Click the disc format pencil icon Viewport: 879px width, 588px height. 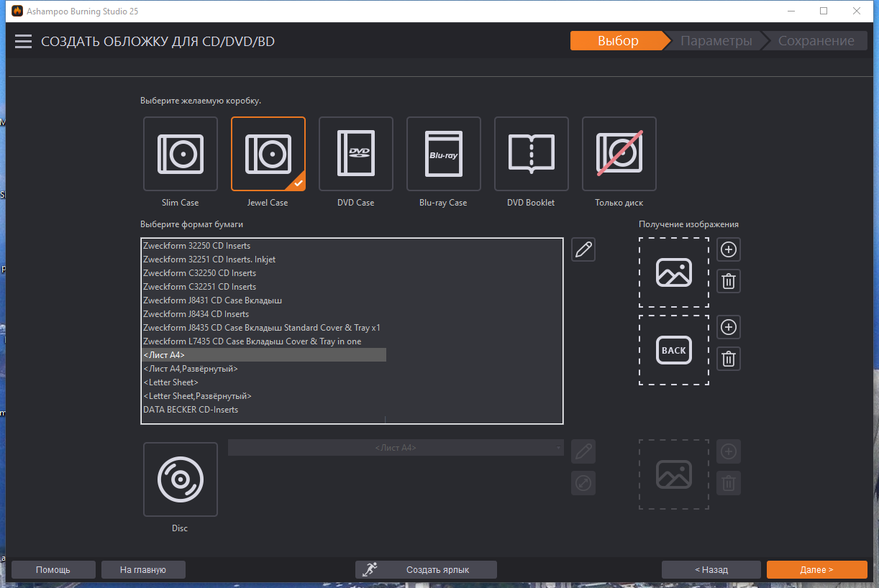pos(583,451)
